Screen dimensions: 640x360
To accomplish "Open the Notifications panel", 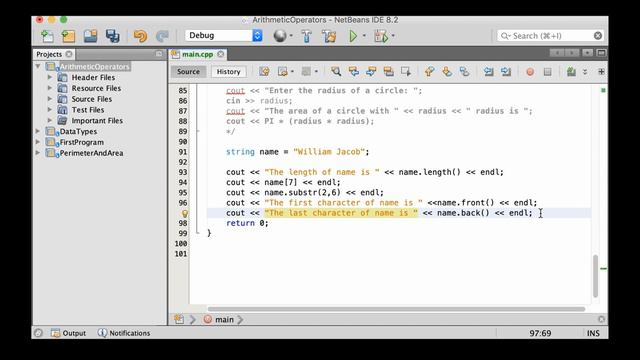I will [x=124, y=333].
